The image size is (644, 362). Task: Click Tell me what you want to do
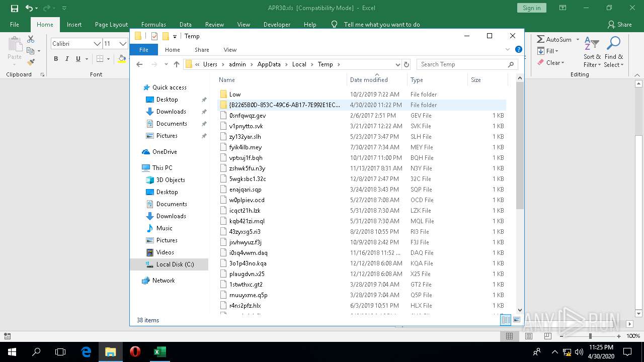click(381, 24)
